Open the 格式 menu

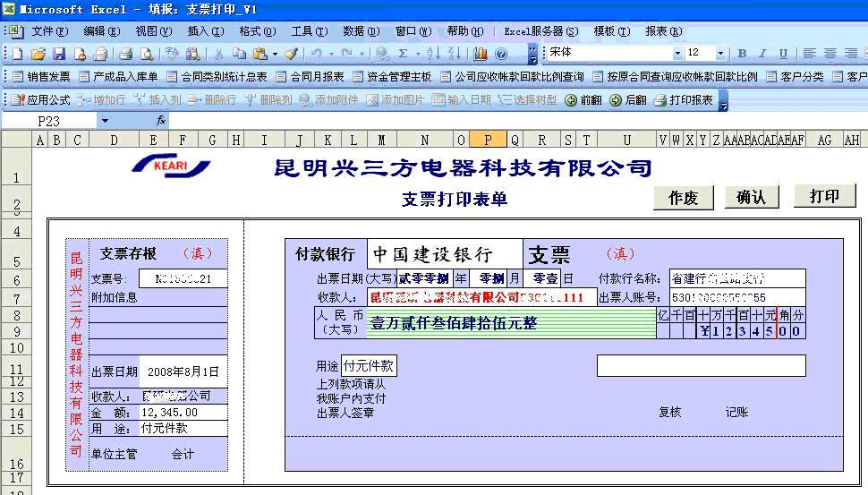255,31
